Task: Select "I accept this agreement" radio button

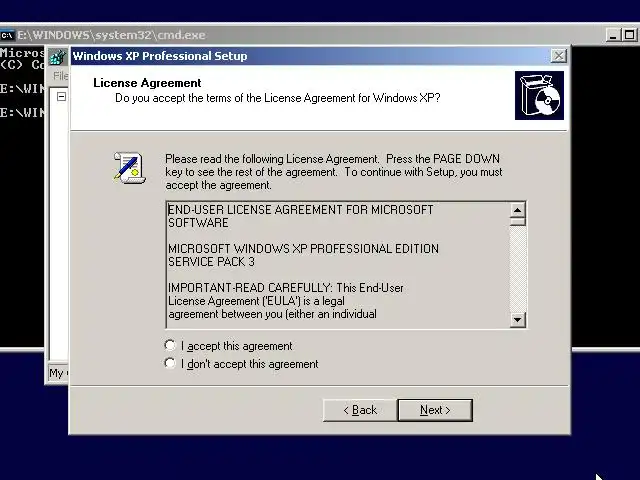Action: (170, 346)
